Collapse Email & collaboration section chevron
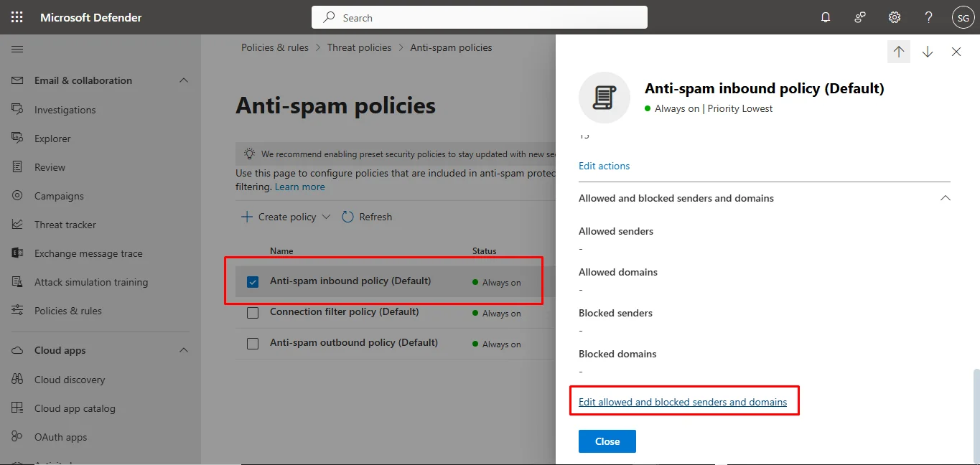 (x=184, y=80)
